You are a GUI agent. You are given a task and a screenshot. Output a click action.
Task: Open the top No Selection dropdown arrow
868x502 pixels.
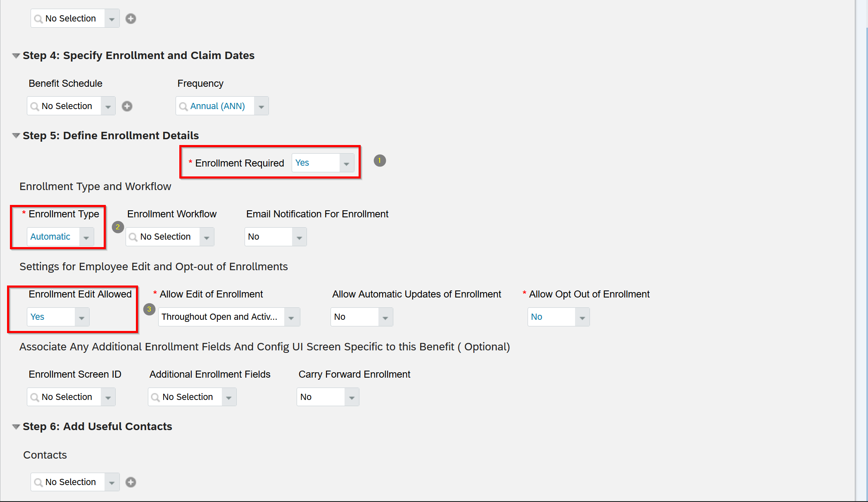tap(112, 19)
